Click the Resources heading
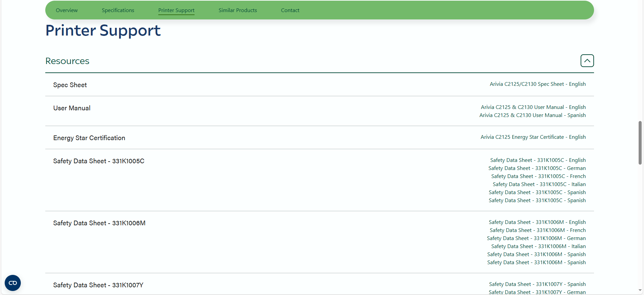Viewport: 644px width, 295px height. [67, 61]
